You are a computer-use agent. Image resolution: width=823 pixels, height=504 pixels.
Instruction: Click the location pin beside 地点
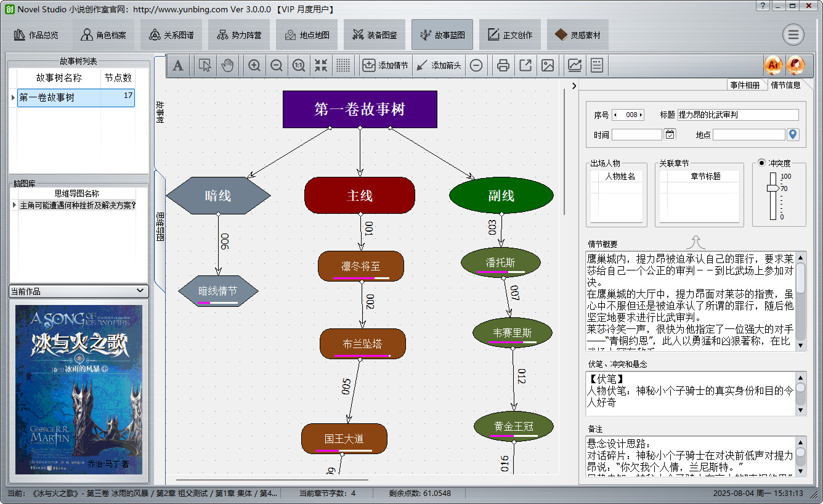pos(793,134)
